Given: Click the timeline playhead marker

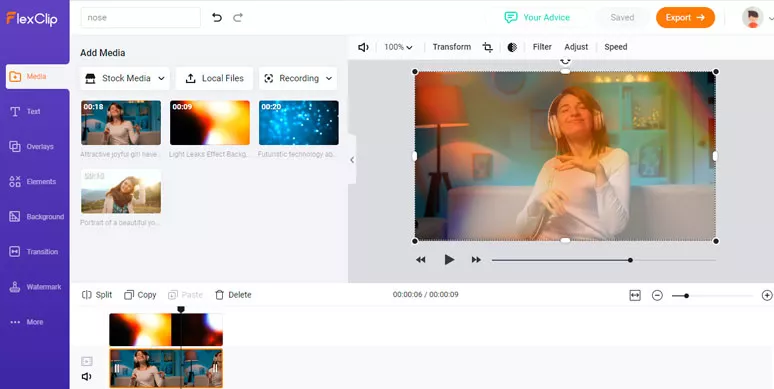Looking at the screenshot, I should [x=181, y=309].
